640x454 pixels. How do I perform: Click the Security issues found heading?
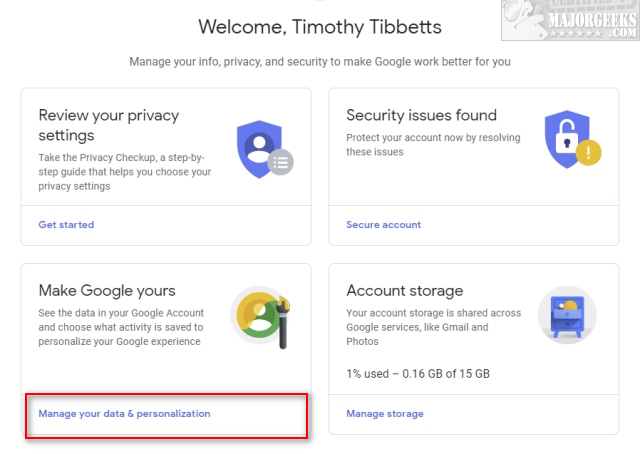click(x=421, y=115)
